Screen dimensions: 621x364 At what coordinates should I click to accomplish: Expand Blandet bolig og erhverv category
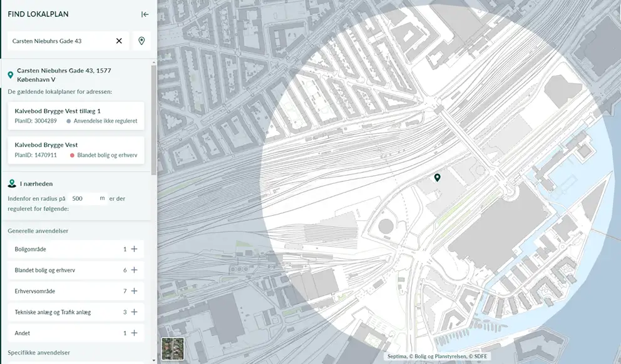tap(134, 270)
